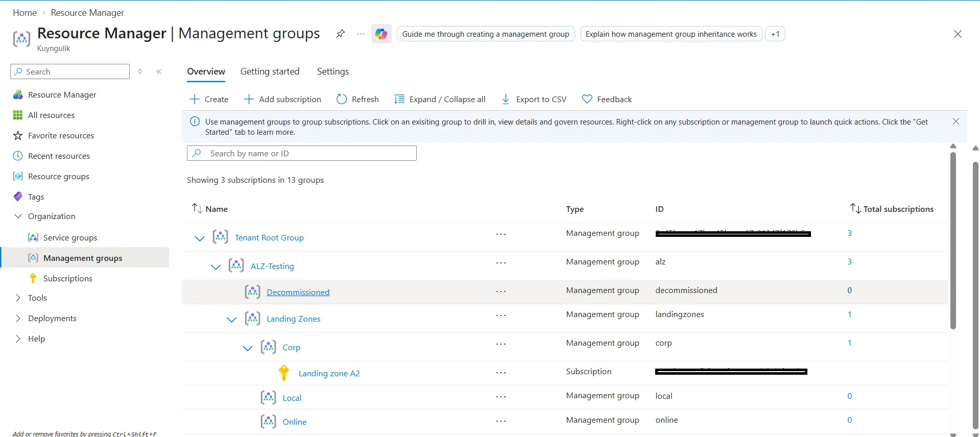Expand the Tools sidebar section

pyautogui.click(x=18, y=298)
